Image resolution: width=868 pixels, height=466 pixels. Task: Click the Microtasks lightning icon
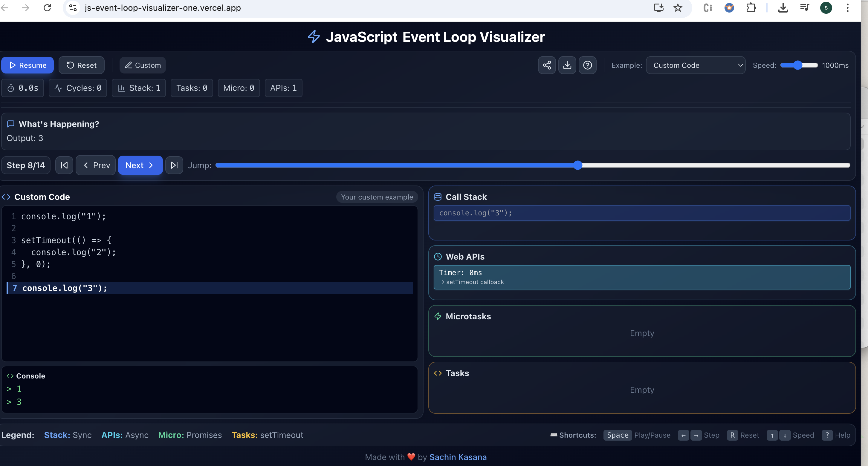438,316
